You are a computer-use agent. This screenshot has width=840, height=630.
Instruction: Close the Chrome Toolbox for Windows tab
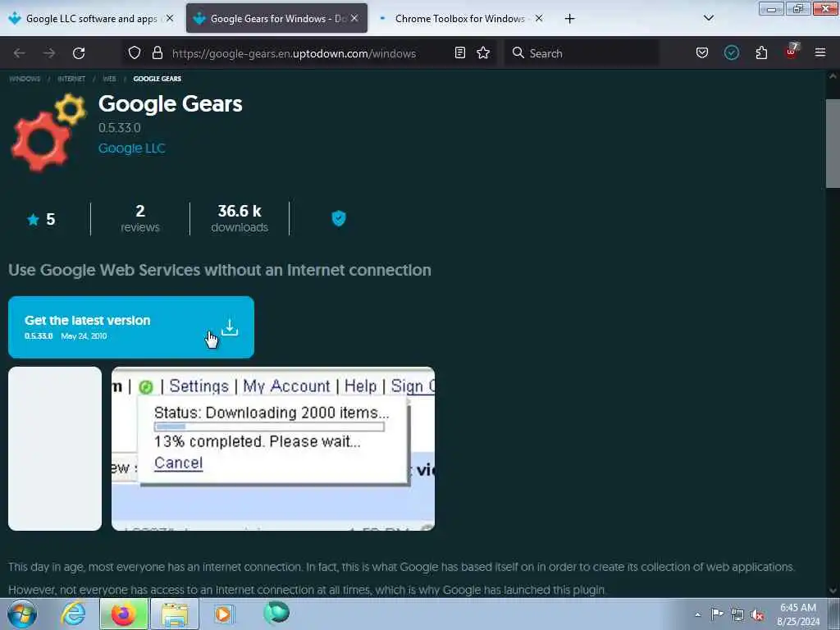[x=539, y=19]
